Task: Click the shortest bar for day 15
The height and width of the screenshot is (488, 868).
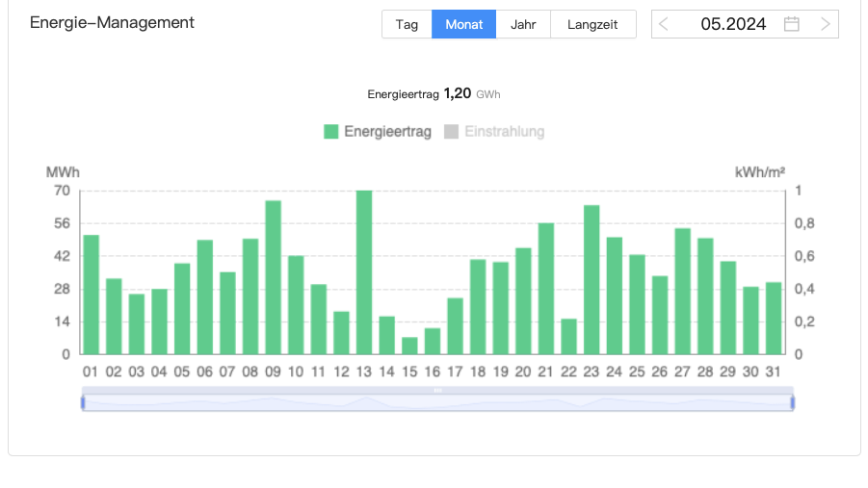Action: coord(409,346)
